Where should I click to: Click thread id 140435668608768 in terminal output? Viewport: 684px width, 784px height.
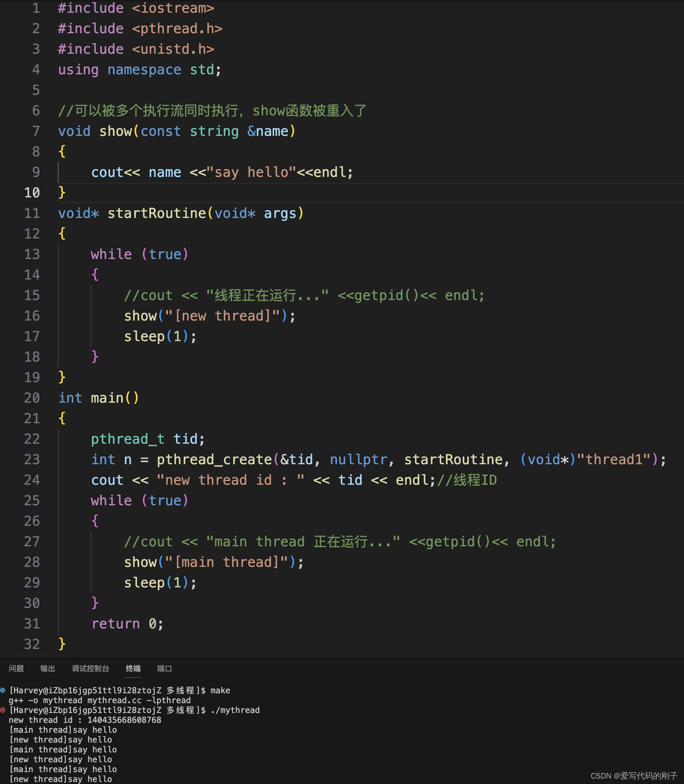tap(124, 720)
